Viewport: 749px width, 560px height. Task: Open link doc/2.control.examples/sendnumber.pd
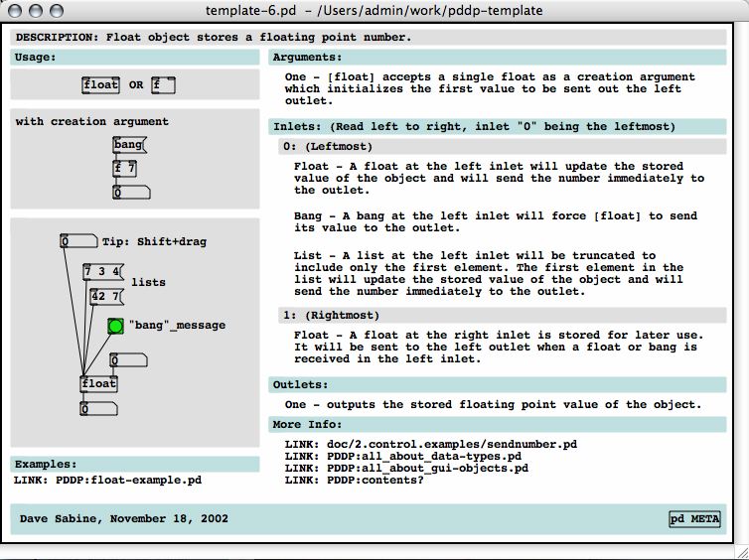tap(431, 445)
